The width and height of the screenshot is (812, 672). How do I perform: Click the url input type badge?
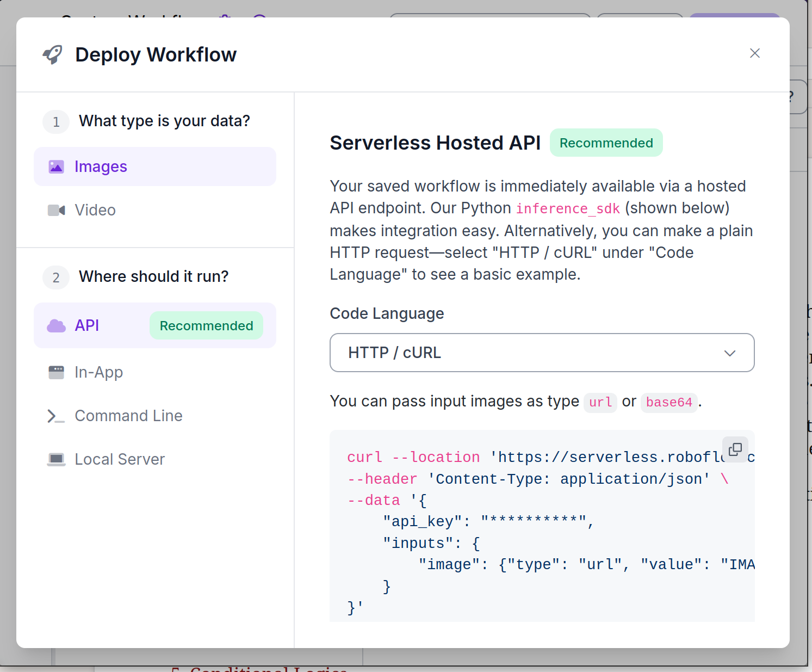pos(600,402)
